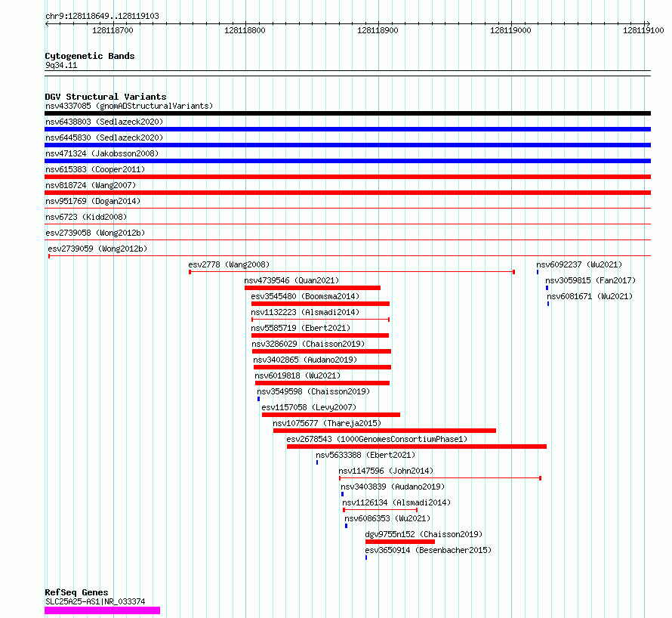This screenshot has height=618, width=672.
Task: Open nsv3059815 (Fan2017) variant
Action: (x=590, y=280)
